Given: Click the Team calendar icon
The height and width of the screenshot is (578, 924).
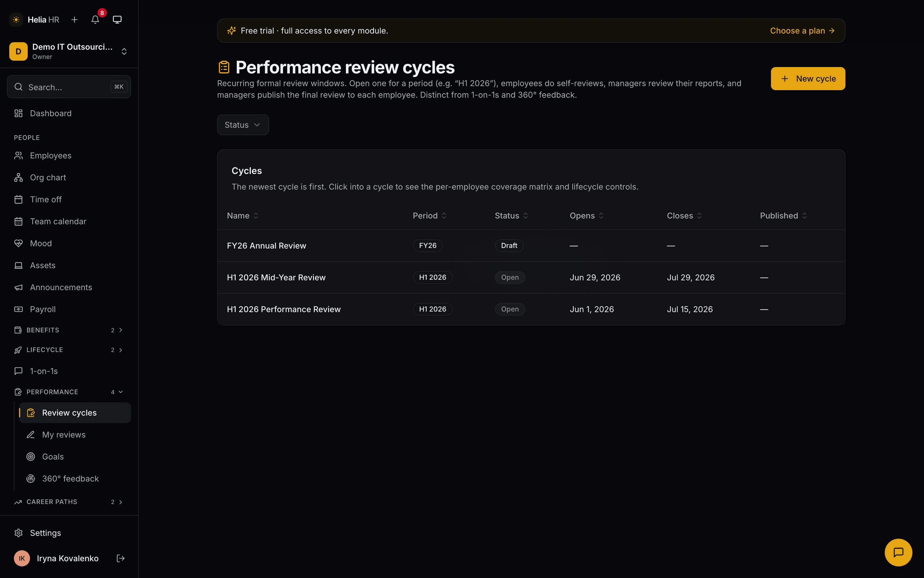Looking at the screenshot, I should (x=18, y=221).
